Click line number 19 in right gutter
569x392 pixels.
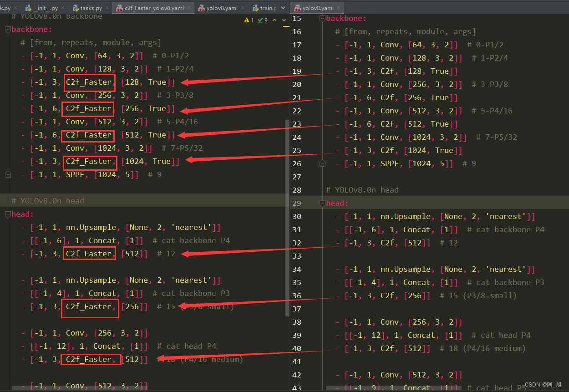(x=297, y=71)
